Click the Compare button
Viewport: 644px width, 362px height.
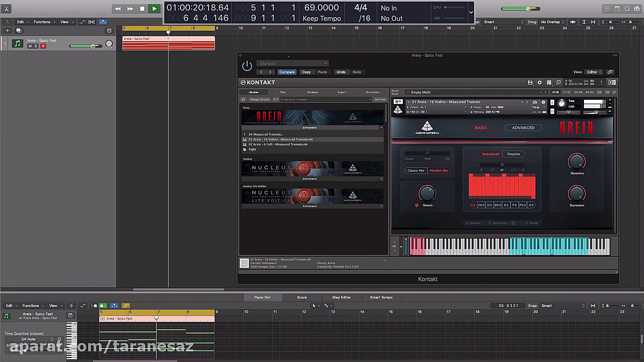[287, 72]
